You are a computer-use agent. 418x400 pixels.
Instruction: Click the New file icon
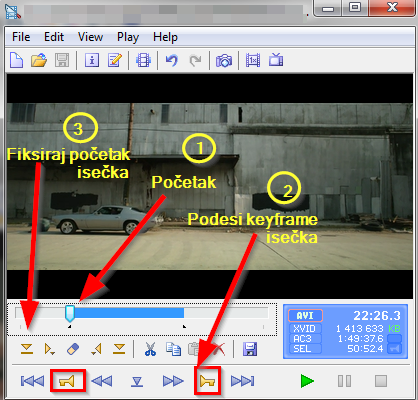pos(16,60)
